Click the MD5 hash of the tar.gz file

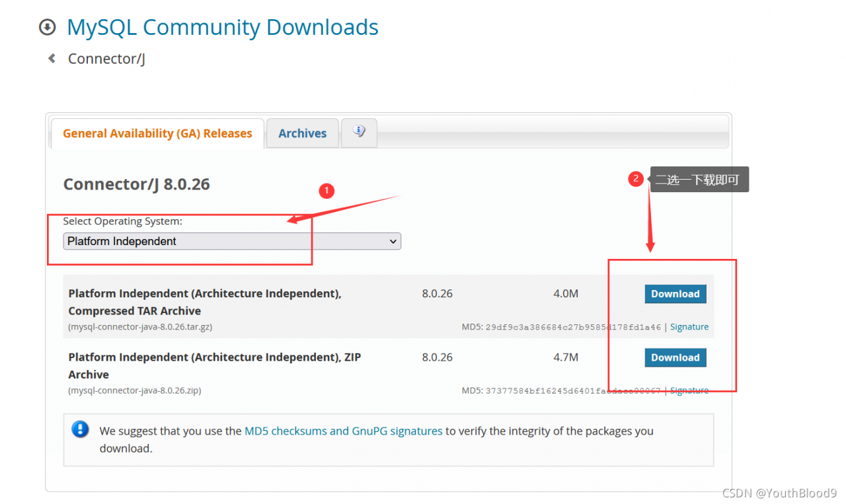click(x=573, y=327)
